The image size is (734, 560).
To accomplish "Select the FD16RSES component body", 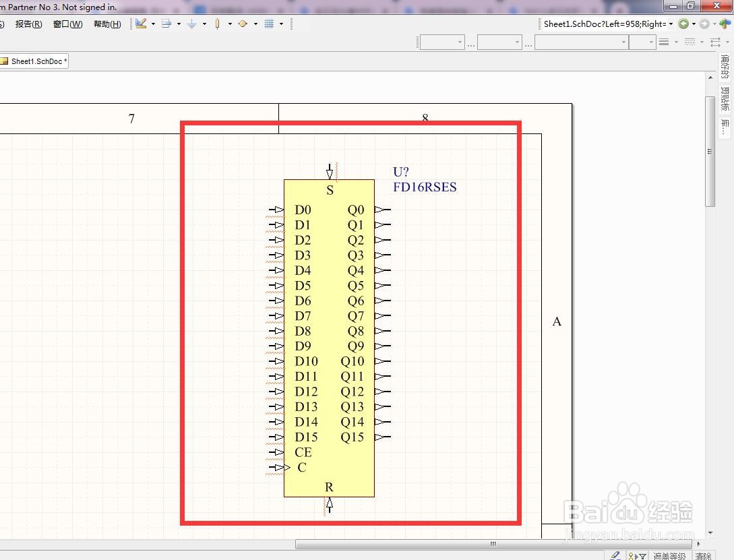I will pyautogui.click(x=329, y=338).
